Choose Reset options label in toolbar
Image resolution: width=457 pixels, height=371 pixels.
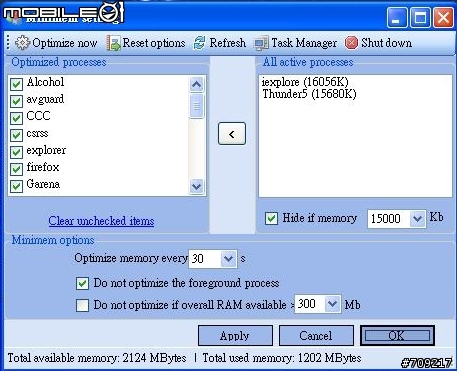[x=154, y=43]
